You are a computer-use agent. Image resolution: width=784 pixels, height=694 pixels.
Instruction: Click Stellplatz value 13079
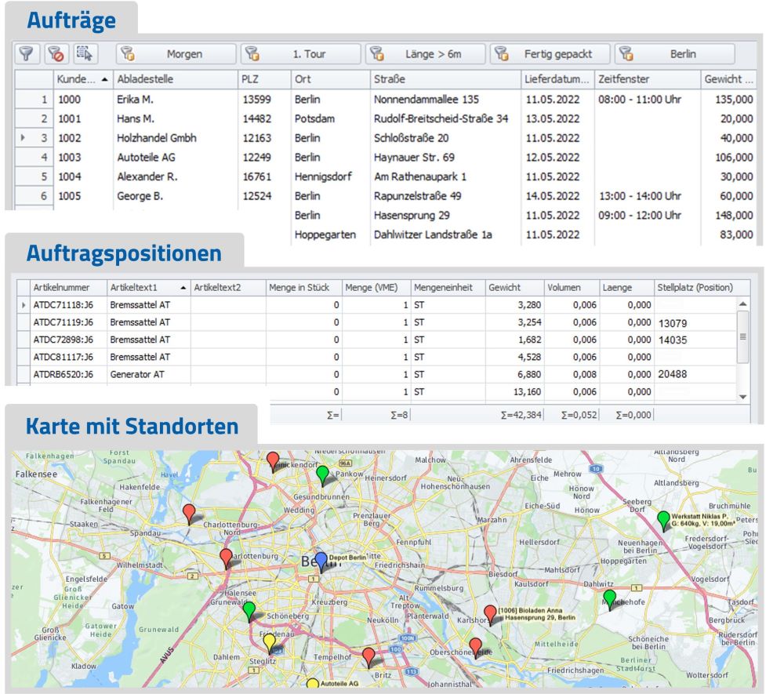point(673,324)
